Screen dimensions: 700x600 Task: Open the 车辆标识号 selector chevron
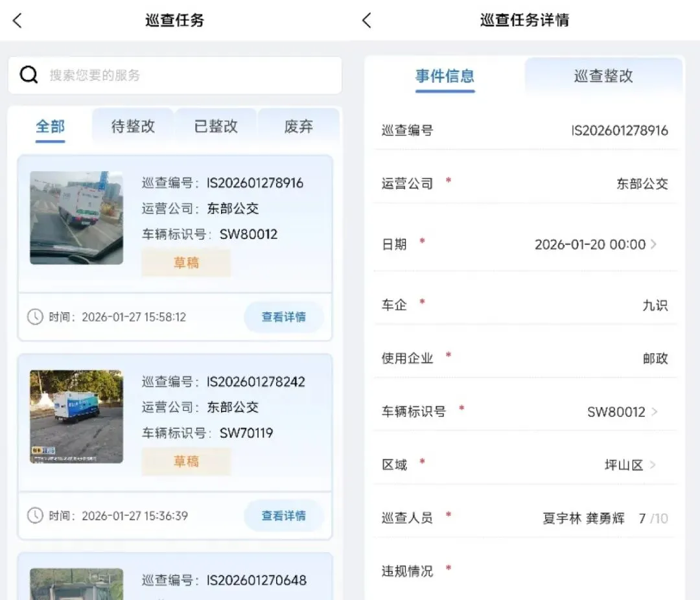tap(655, 411)
